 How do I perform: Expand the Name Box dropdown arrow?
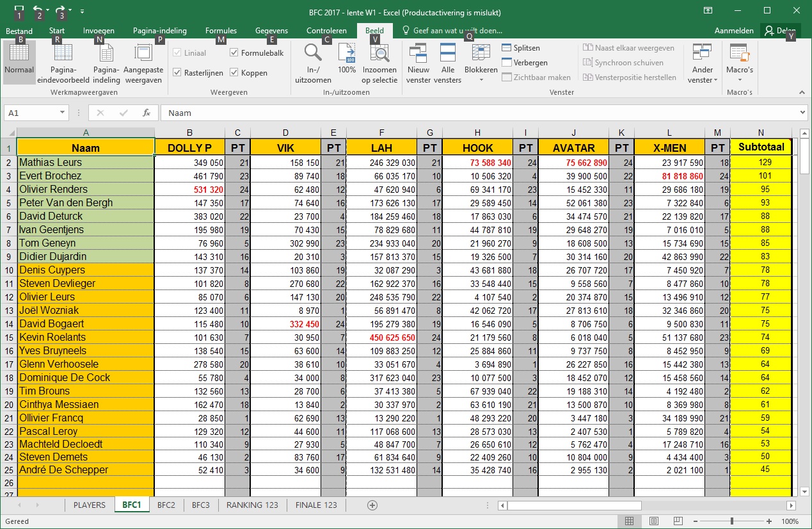tap(62, 113)
